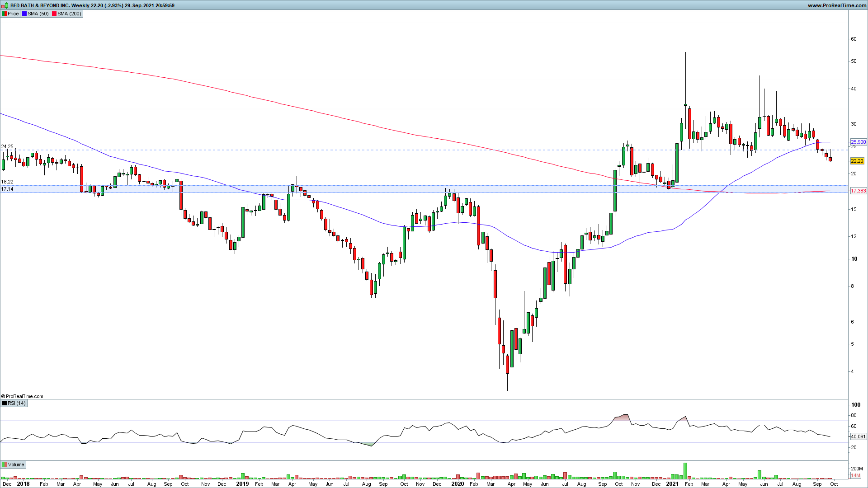Click the 17.383 SMA 200 value tag
868x488 pixels.
pos(858,191)
